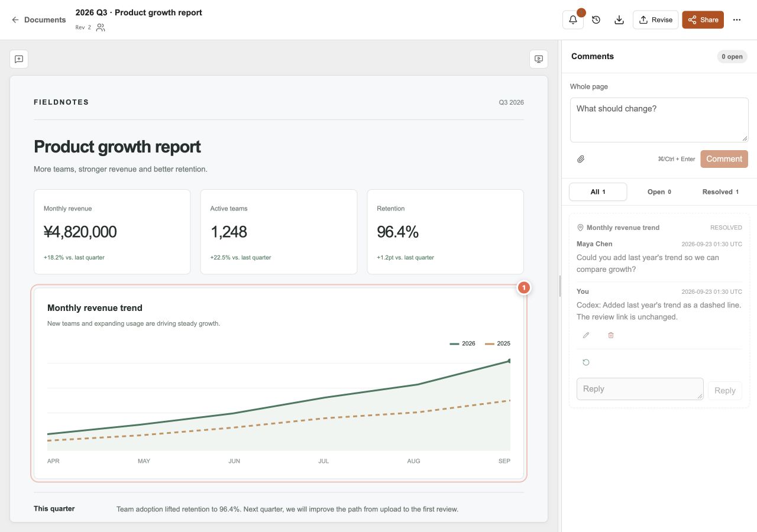Click the SEP data point on chart
This screenshot has width=757, height=532.
509,361
